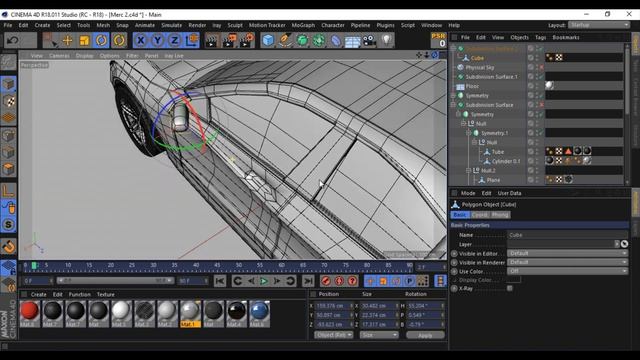Click the Undo arrow icon
The height and width of the screenshot is (360, 640).
[x=13, y=40]
